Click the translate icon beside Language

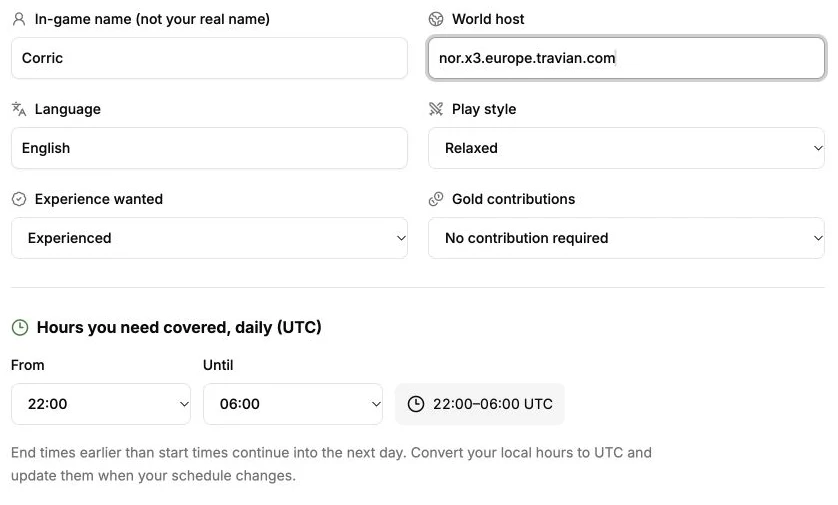point(19,109)
